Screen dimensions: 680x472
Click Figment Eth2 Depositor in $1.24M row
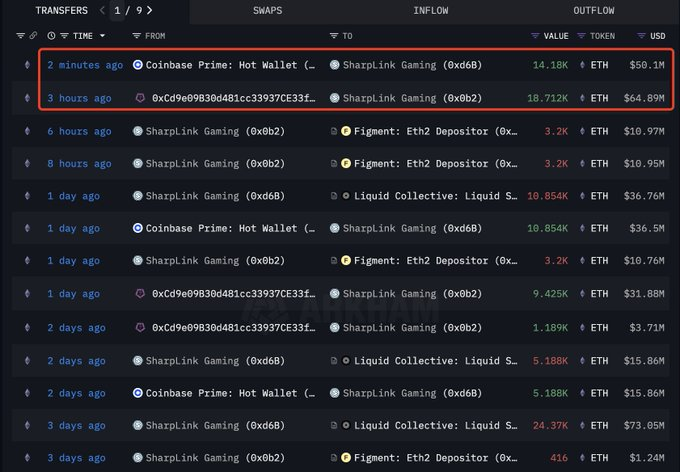pos(435,458)
